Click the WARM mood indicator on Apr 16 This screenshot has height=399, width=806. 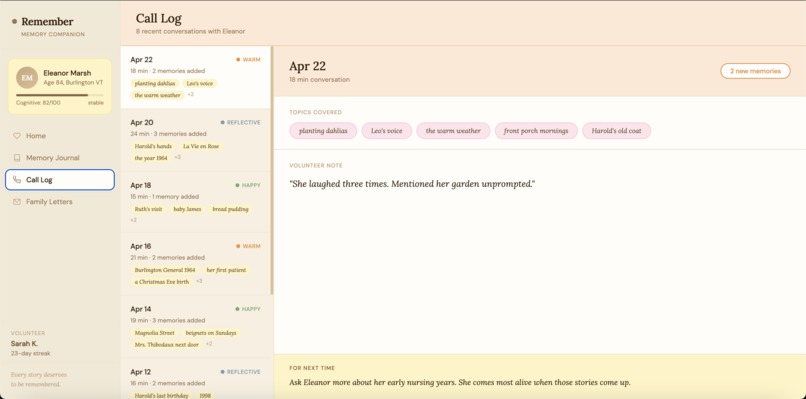pyautogui.click(x=248, y=246)
